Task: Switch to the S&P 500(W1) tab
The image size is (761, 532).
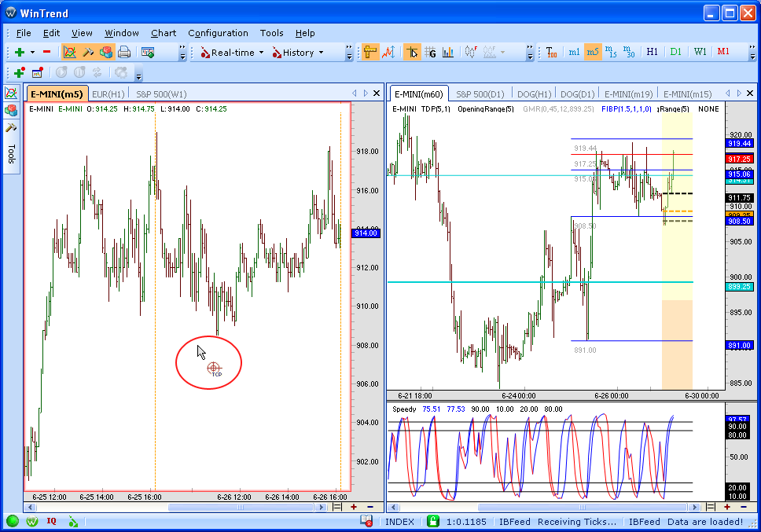Action: pyautogui.click(x=161, y=94)
